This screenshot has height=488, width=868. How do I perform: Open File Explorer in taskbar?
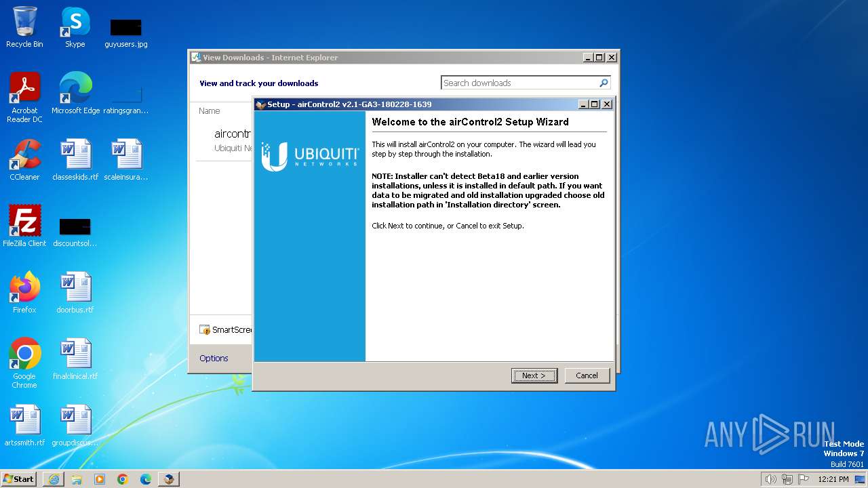[77, 479]
